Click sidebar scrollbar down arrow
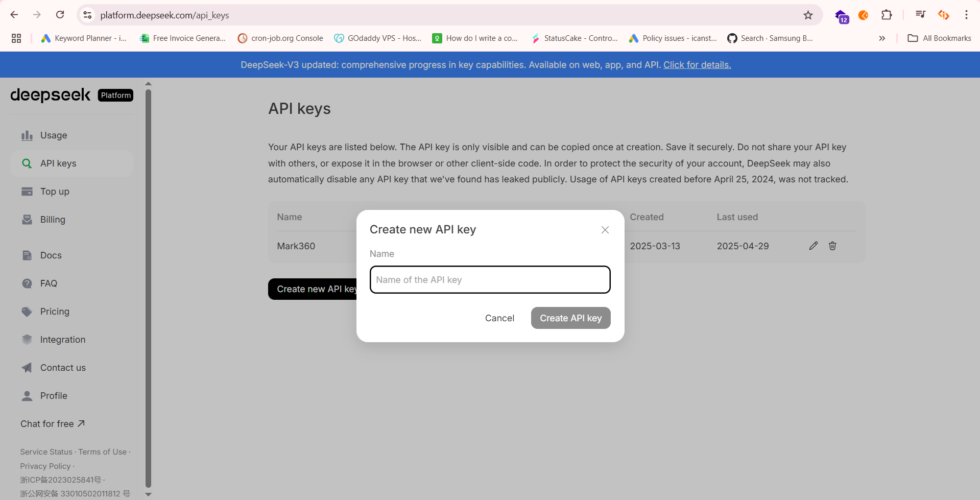The image size is (980, 500). 148,494
